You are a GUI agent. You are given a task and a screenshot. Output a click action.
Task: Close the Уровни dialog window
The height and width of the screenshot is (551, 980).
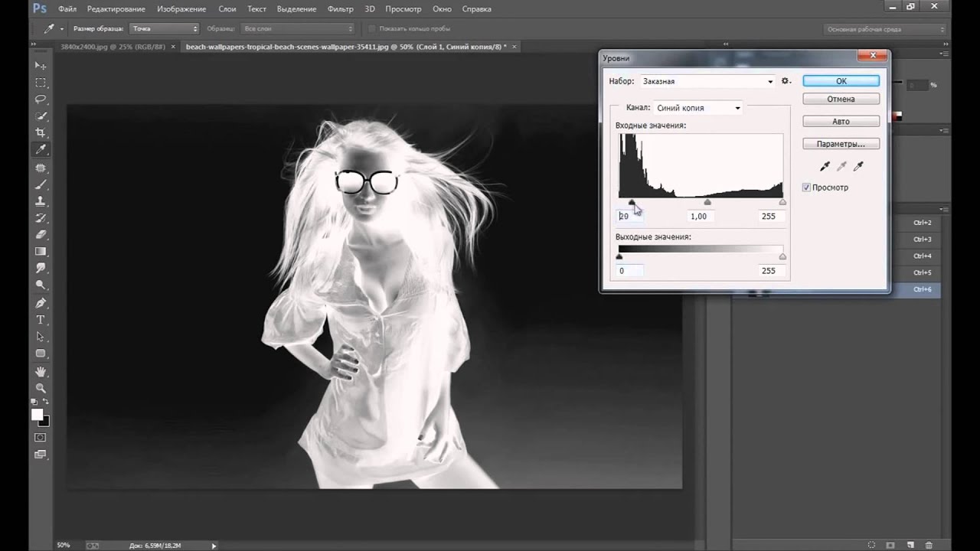[x=872, y=56]
